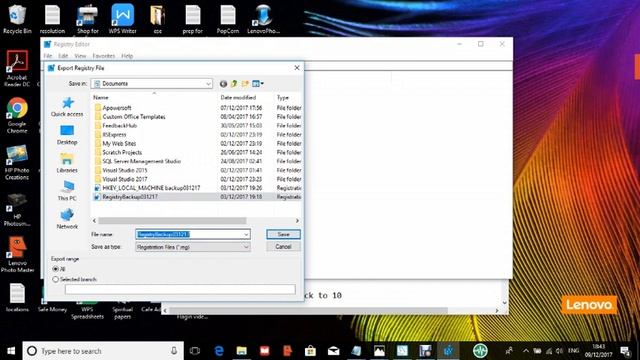This screenshot has width=640, height=360.
Task: Launch WPS Writer from the desktop
Action: [x=122, y=19]
